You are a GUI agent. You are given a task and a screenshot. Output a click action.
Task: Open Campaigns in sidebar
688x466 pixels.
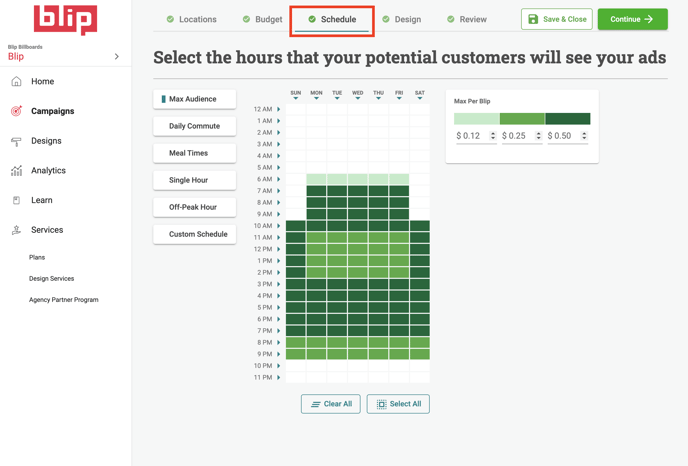53,111
